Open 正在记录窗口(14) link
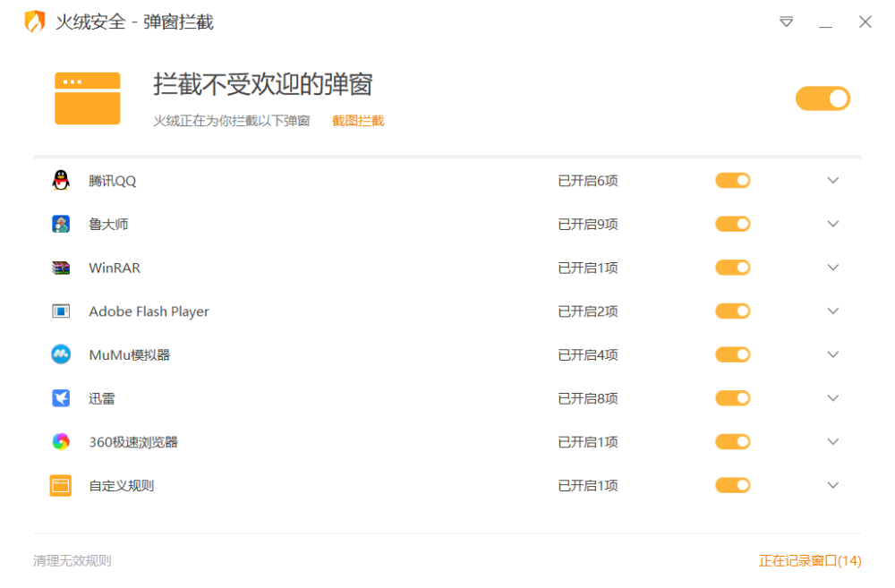 (x=810, y=560)
